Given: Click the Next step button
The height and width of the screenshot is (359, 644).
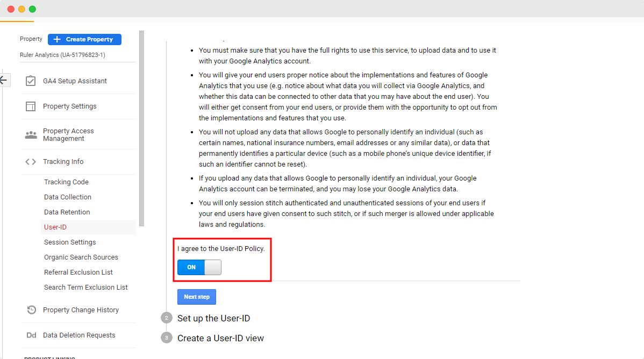Looking at the screenshot, I should [197, 297].
